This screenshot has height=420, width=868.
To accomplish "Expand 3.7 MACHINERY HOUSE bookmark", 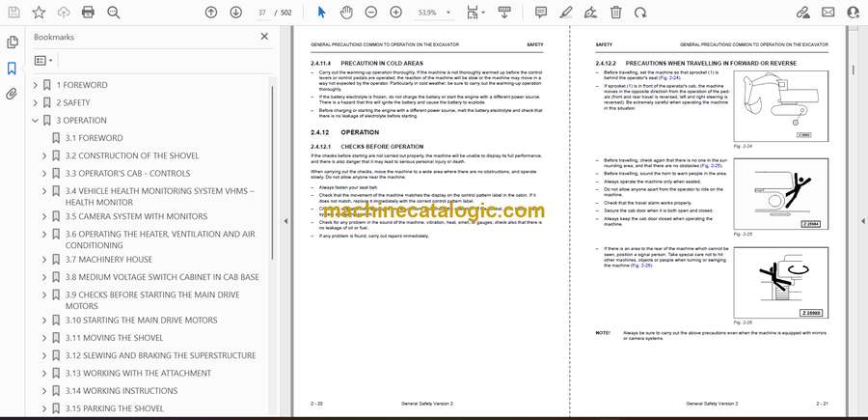I will click(44, 260).
